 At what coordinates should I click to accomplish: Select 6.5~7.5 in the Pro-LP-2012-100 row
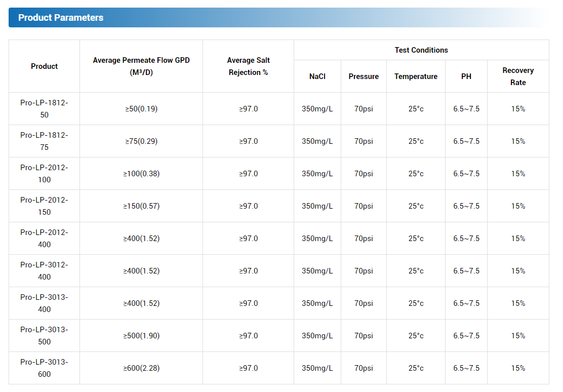coord(466,174)
